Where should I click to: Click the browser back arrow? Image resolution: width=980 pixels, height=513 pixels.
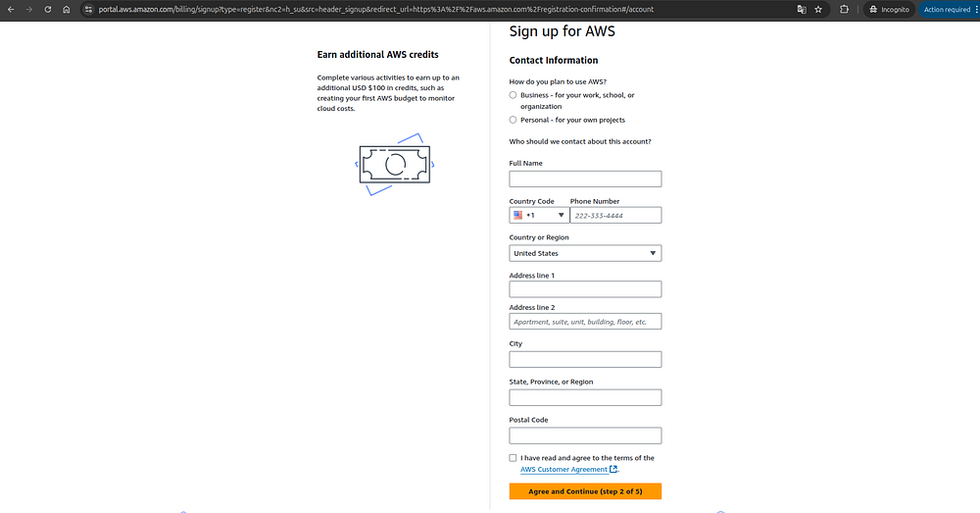tap(11, 9)
